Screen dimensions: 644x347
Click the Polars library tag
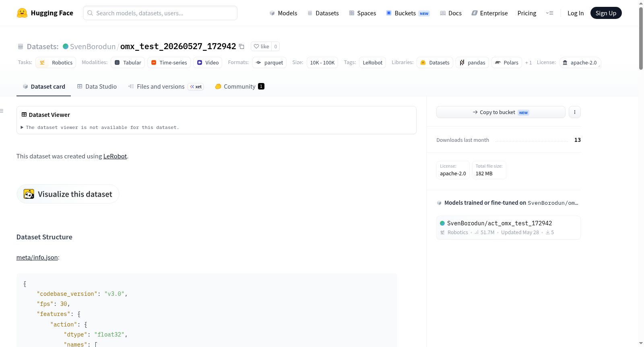(x=507, y=62)
